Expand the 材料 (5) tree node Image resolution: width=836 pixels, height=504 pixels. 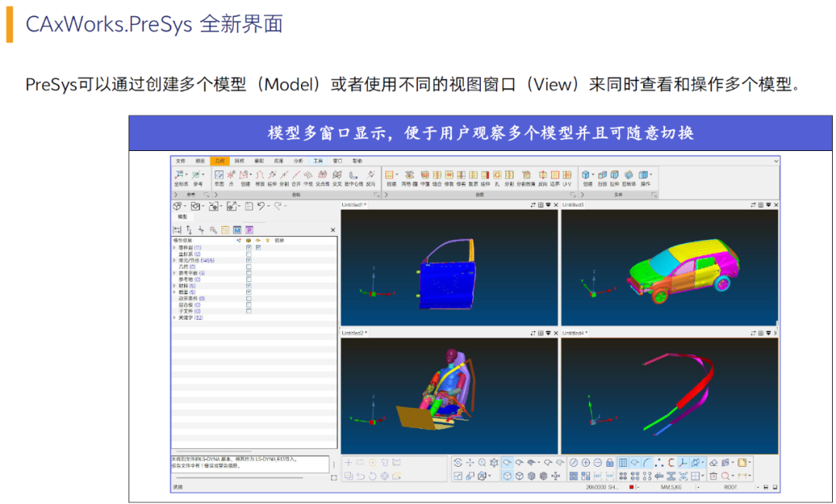(174, 286)
